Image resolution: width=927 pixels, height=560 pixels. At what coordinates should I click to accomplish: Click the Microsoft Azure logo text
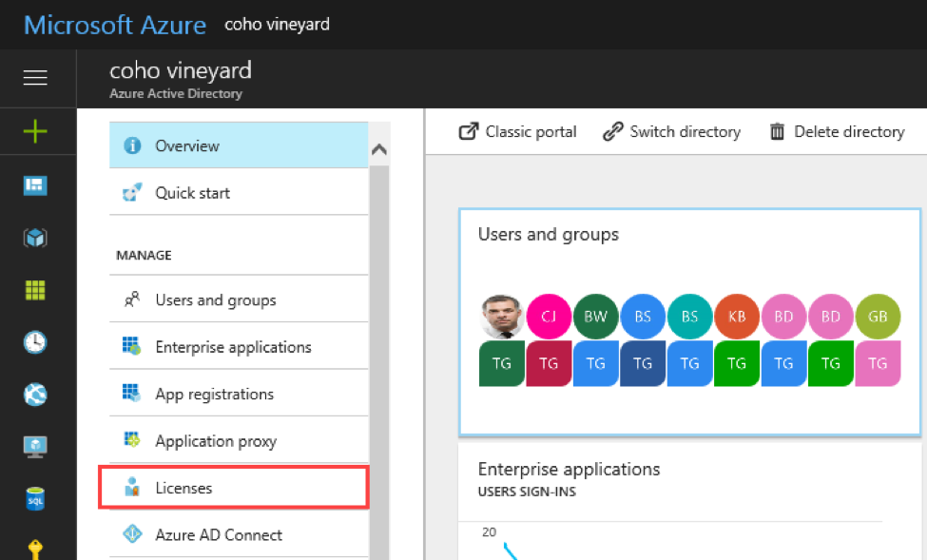pos(115,25)
